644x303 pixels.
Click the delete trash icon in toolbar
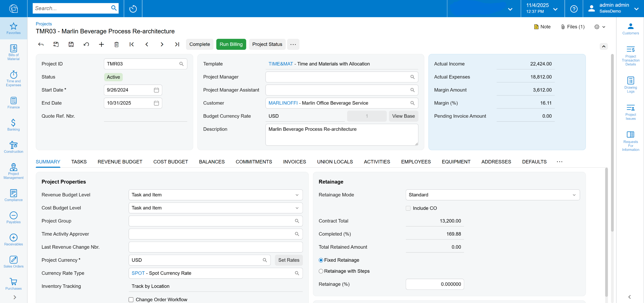(x=116, y=45)
